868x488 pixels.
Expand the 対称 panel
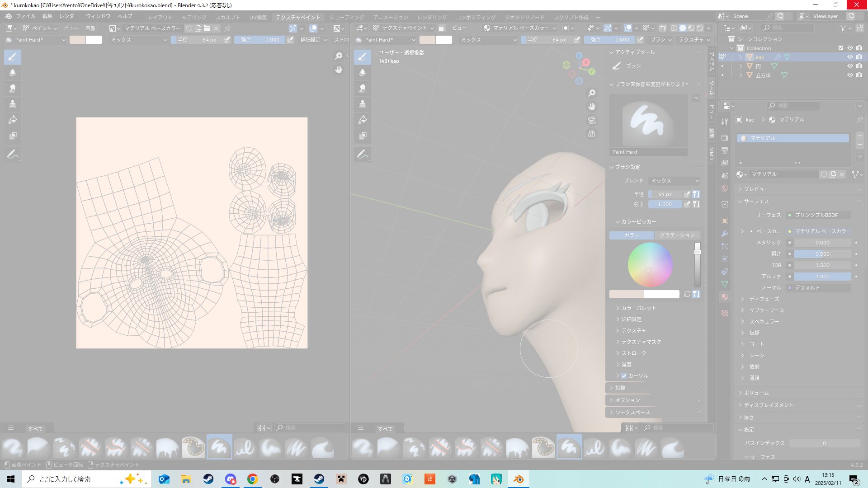[620, 388]
